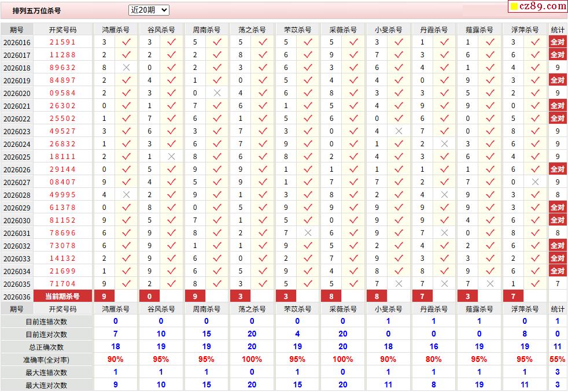
Task: Click X mark for 2026027 under 浮萍杀号
Action: point(536,182)
